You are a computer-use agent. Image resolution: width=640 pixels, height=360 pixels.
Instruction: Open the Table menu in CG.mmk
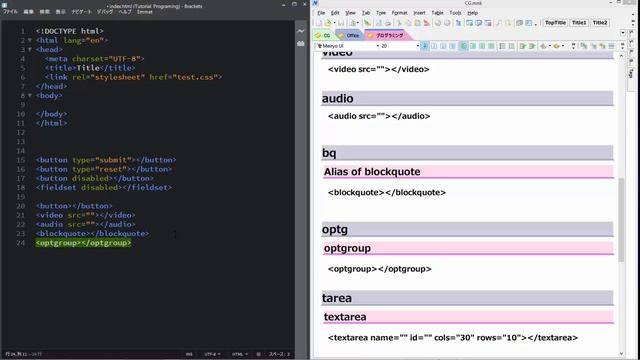coord(437,13)
